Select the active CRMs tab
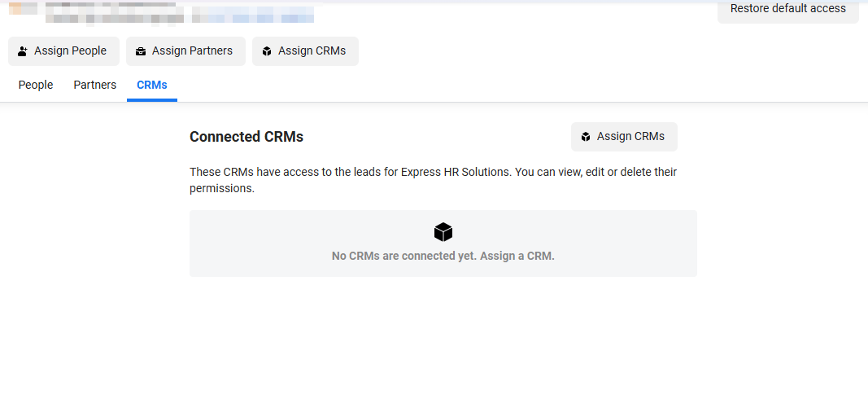This screenshot has height=417, width=868. pos(151,85)
